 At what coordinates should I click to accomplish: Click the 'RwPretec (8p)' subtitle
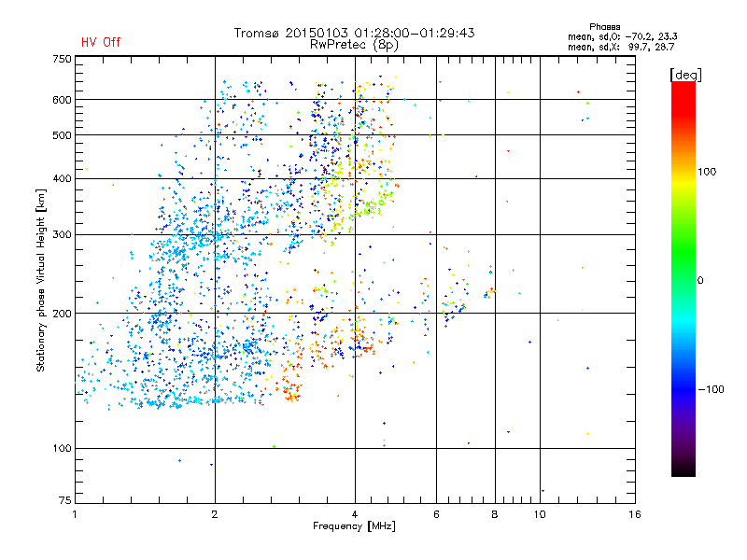click(x=354, y=45)
